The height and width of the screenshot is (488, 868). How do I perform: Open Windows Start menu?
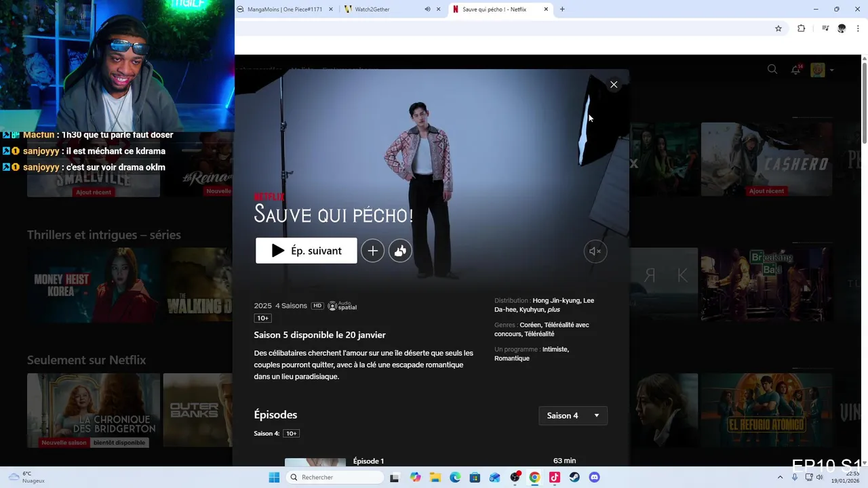coord(274,477)
